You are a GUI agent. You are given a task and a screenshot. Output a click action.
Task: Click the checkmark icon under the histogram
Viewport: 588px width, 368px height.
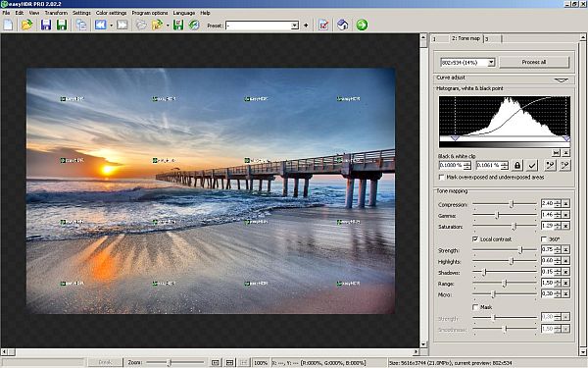tap(532, 165)
